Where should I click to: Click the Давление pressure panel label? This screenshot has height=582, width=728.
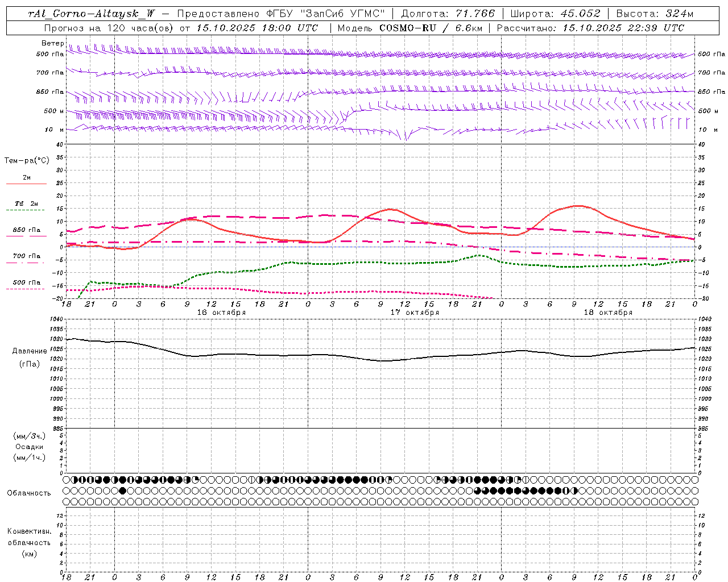[30, 351]
